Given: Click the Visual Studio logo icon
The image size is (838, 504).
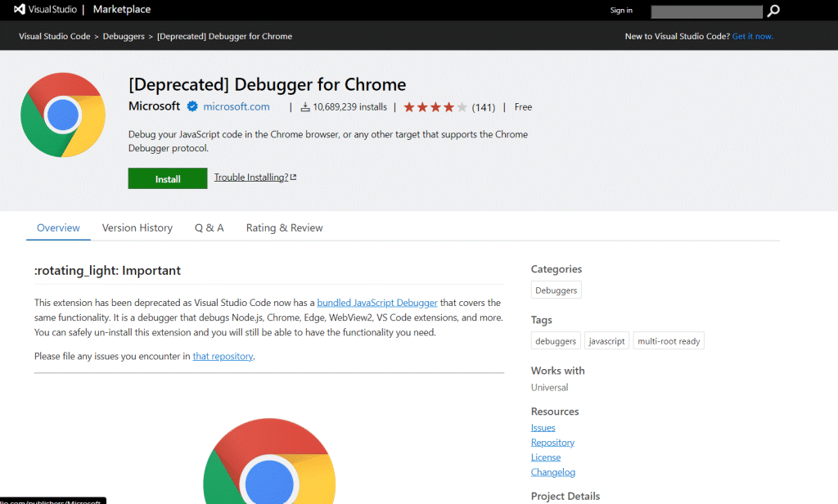Looking at the screenshot, I should tap(20, 9).
